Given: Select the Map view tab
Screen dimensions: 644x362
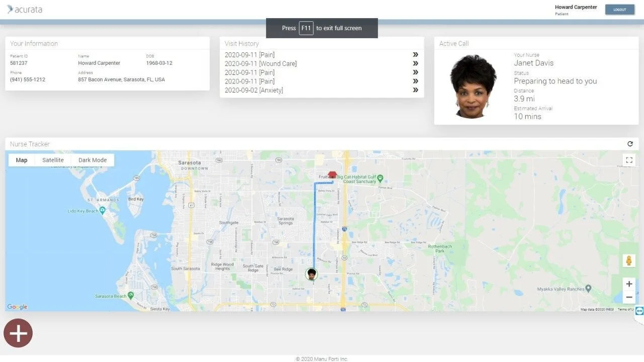Looking at the screenshot, I should pos(22,160).
